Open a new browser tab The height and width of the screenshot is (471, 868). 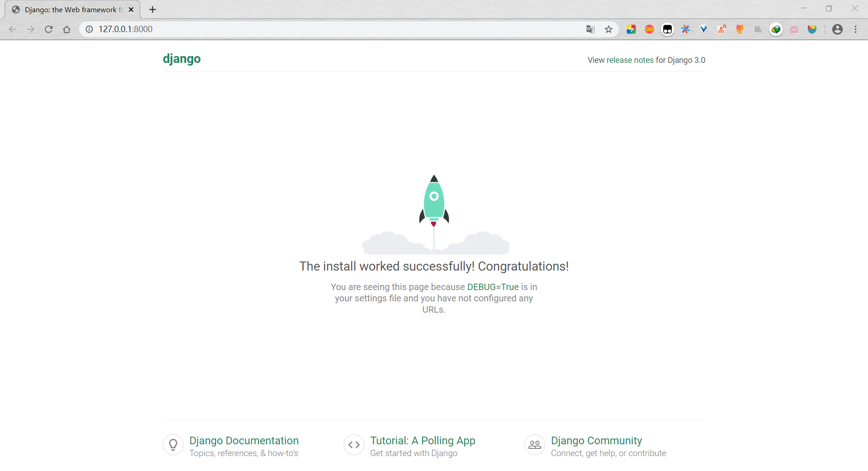pos(153,10)
